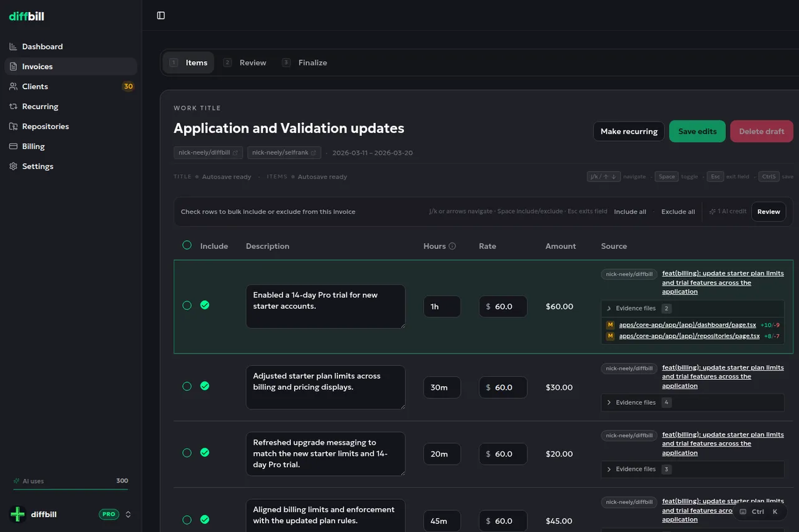Expand Evidence files with 4 files
This screenshot has height=532, width=799.
pos(692,403)
